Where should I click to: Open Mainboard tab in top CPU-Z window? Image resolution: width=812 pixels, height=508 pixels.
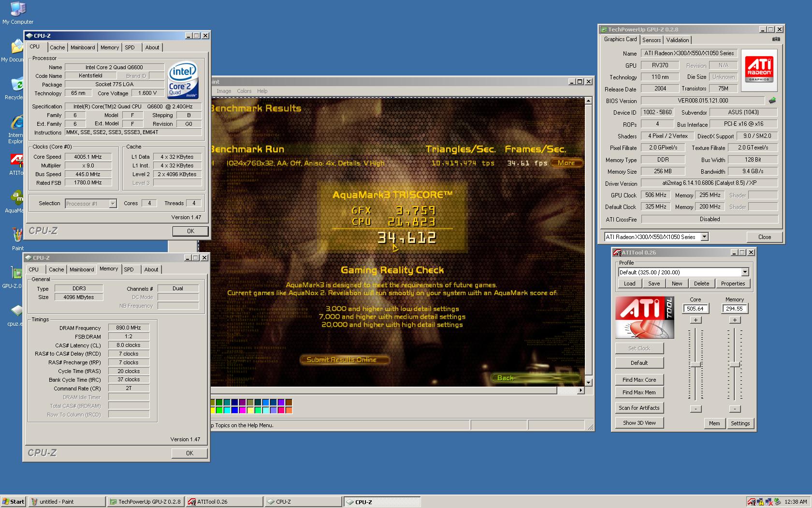tap(83, 47)
